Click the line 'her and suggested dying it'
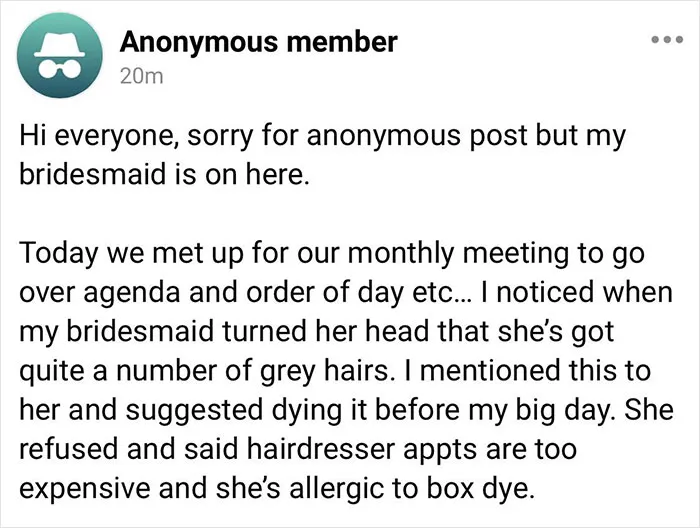 [x=346, y=410]
